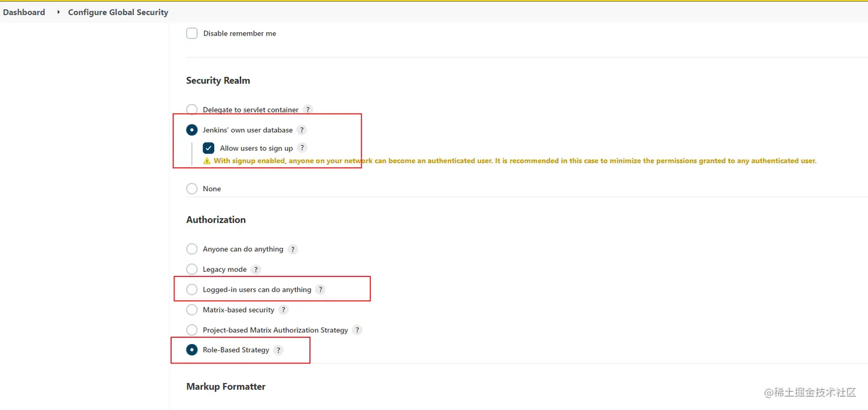The width and height of the screenshot is (868, 410).
Task: Open help for Logged-in users can do anything
Action: pyautogui.click(x=320, y=290)
